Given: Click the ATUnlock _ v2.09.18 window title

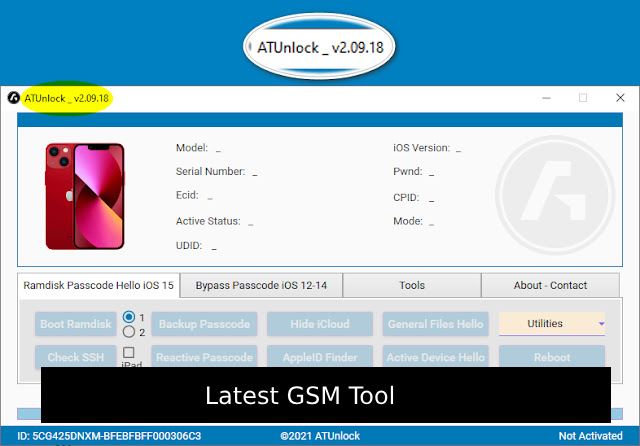Looking at the screenshot, I should (67, 98).
